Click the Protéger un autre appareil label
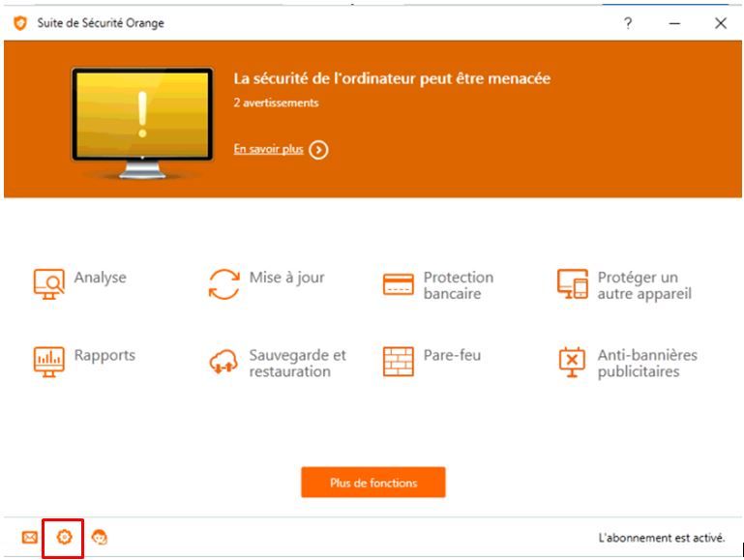Image resolution: width=744 pixels, height=560 pixels. click(644, 285)
